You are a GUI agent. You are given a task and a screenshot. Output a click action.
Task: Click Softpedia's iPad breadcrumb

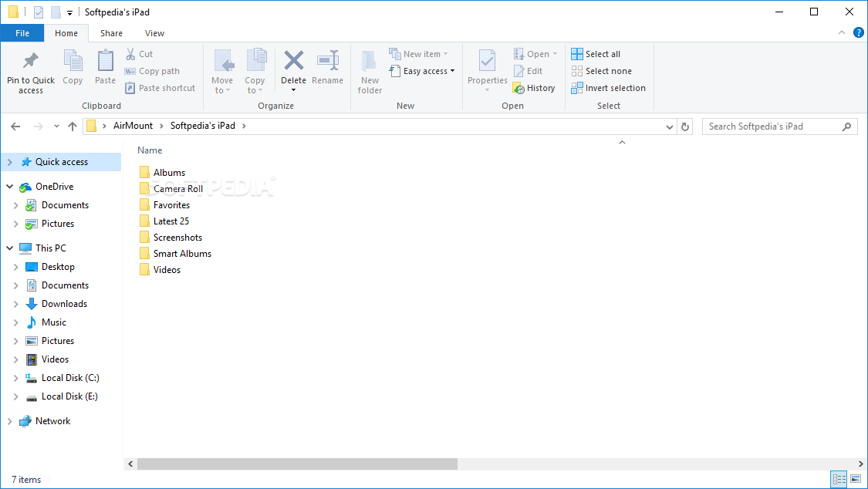point(203,126)
